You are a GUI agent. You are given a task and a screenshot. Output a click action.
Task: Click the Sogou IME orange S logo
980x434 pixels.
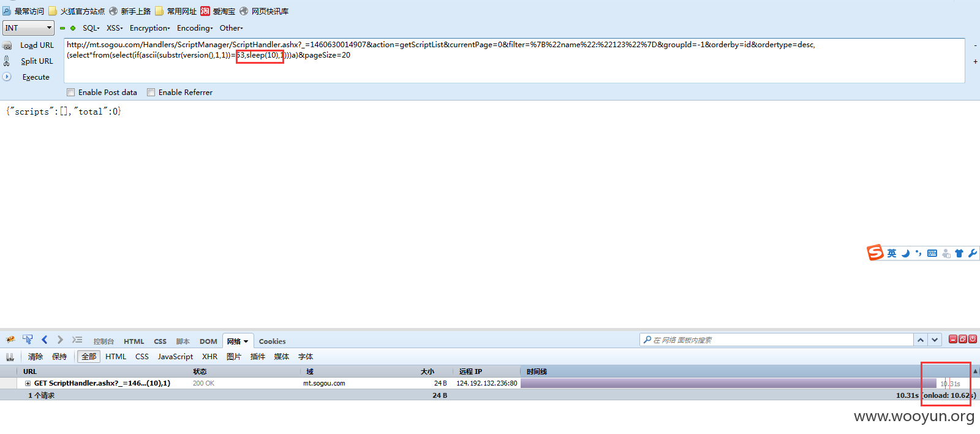(875, 253)
